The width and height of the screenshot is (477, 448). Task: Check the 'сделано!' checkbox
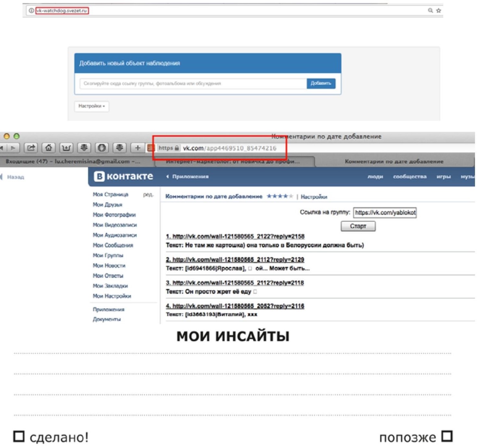19,436
